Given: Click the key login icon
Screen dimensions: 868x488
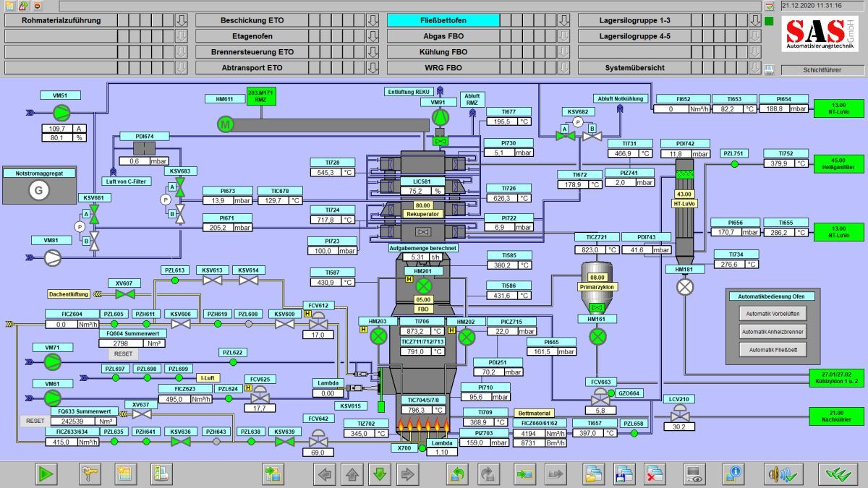Looking at the screenshot, I should point(90,474).
